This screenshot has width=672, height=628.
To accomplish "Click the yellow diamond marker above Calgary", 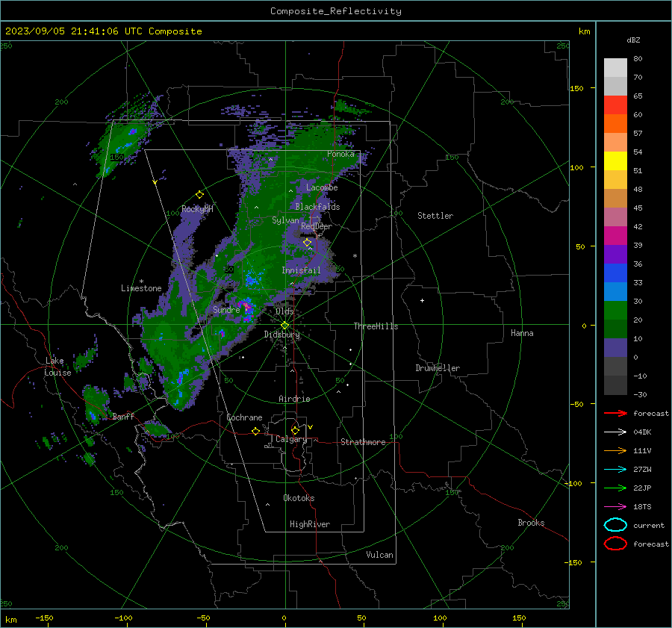I will click(295, 430).
